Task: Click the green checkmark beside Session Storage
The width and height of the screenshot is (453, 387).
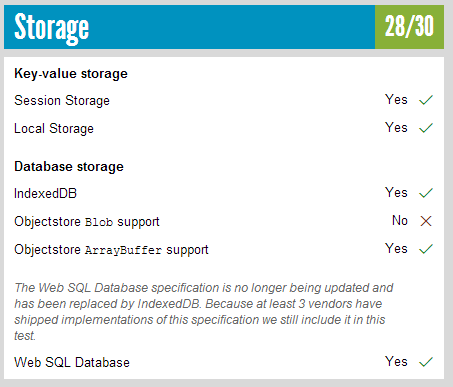Action: click(426, 100)
